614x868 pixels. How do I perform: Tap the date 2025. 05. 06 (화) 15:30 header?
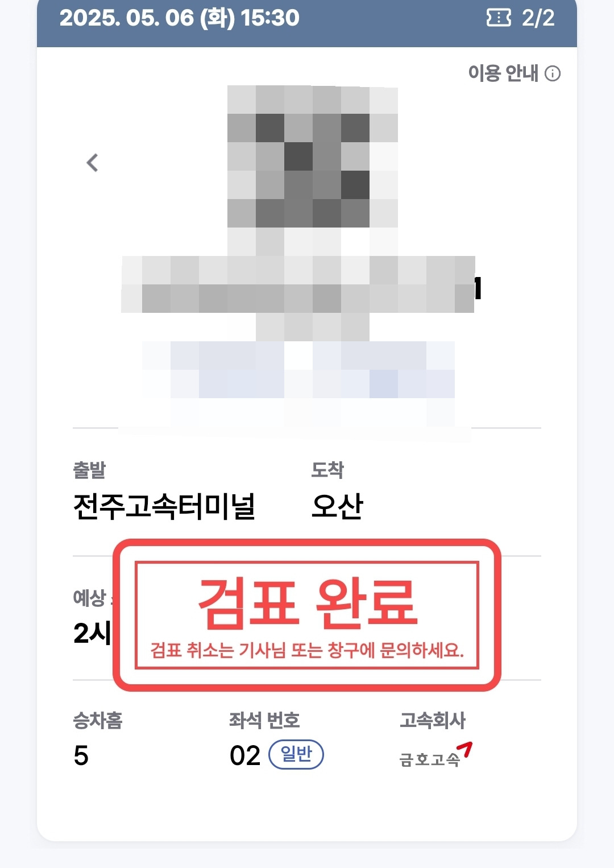point(180,18)
